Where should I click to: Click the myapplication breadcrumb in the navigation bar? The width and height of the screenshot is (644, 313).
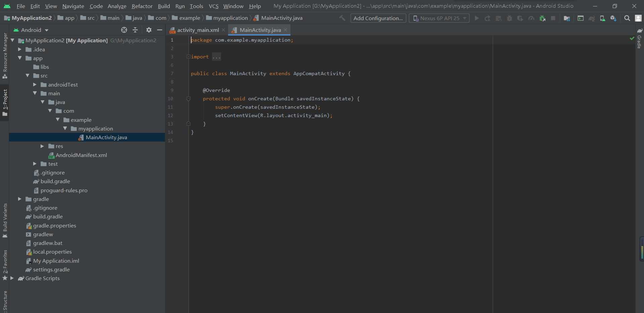coord(227,18)
